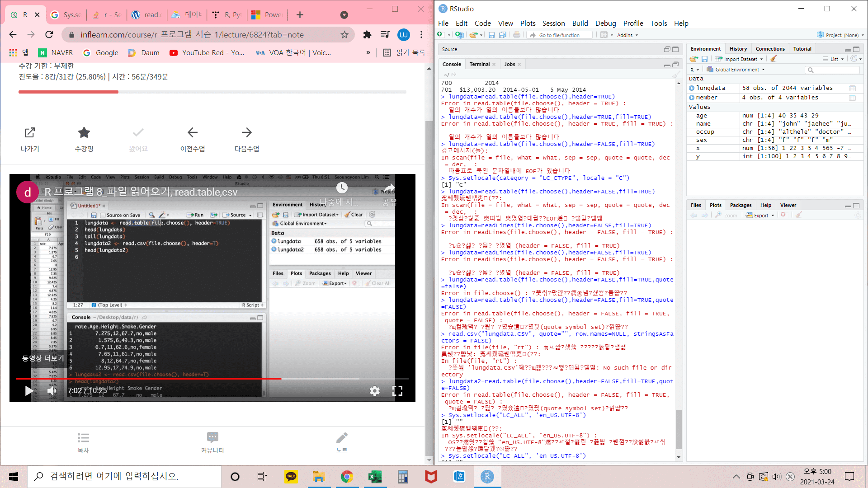This screenshot has width=868, height=488.
Task: Click the video share arrow icon
Action: tap(389, 188)
